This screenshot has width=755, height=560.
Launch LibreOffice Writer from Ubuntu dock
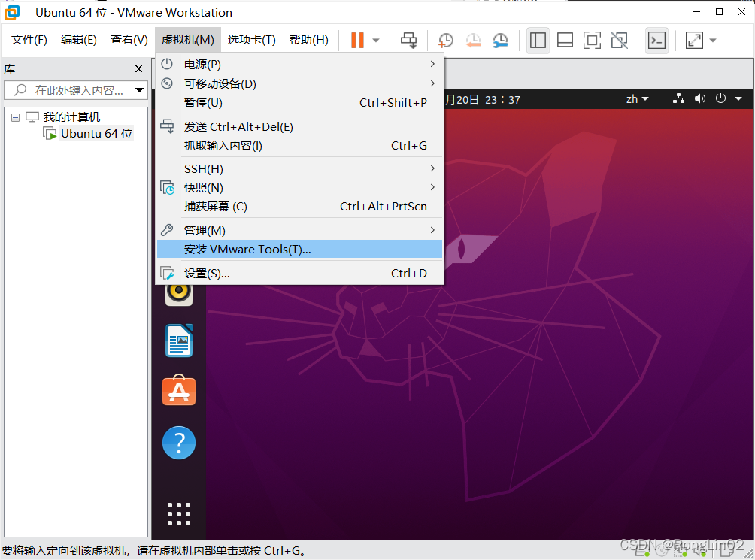coord(179,341)
